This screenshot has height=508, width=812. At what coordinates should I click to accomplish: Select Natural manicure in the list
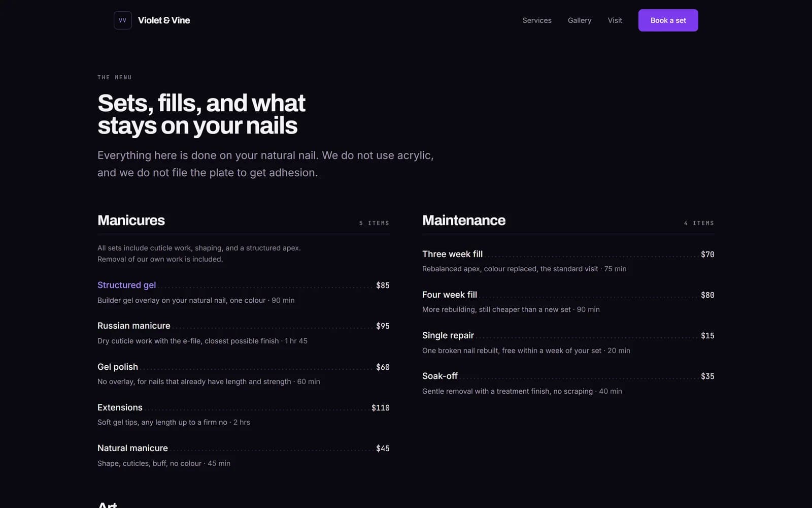point(132,448)
